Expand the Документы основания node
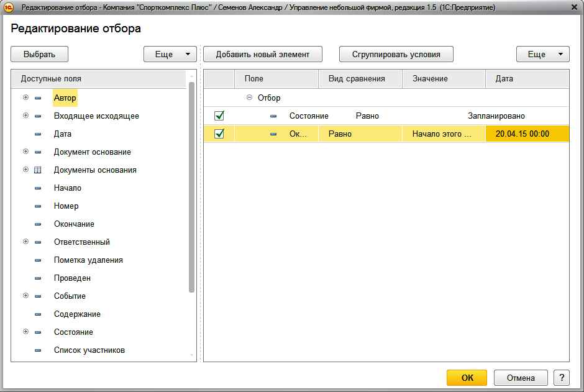 pos(25,170)
